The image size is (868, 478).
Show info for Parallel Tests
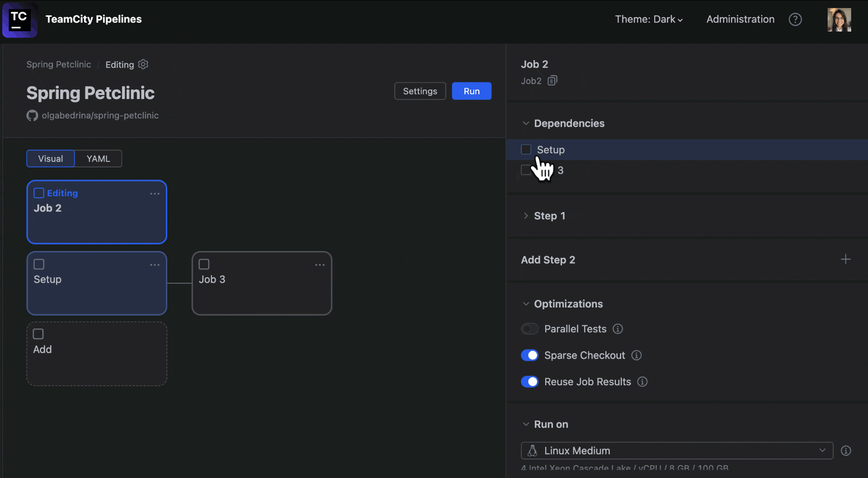pyautogui.click(x=618, y=329)
